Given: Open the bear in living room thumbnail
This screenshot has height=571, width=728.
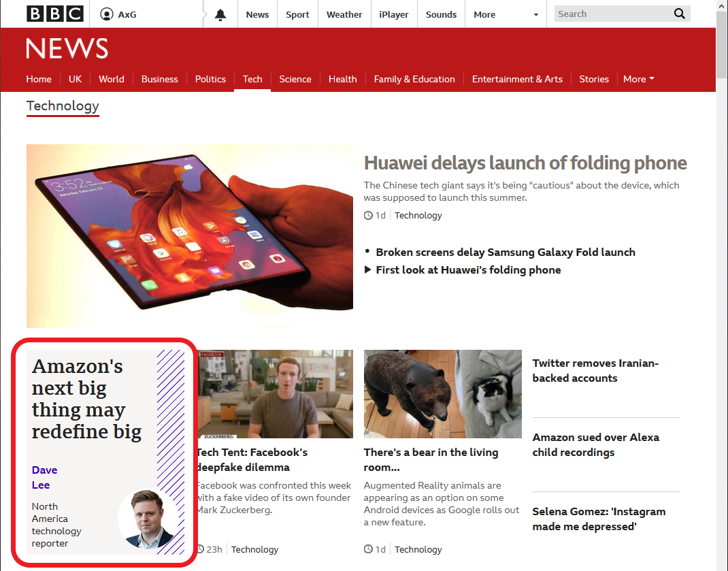Looking at the screenshot, I should pyautogui.click(x=442, y=393).
